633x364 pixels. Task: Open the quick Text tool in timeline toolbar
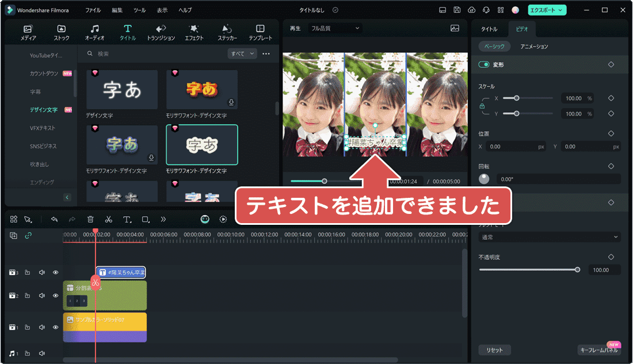[x=127, y=219]
